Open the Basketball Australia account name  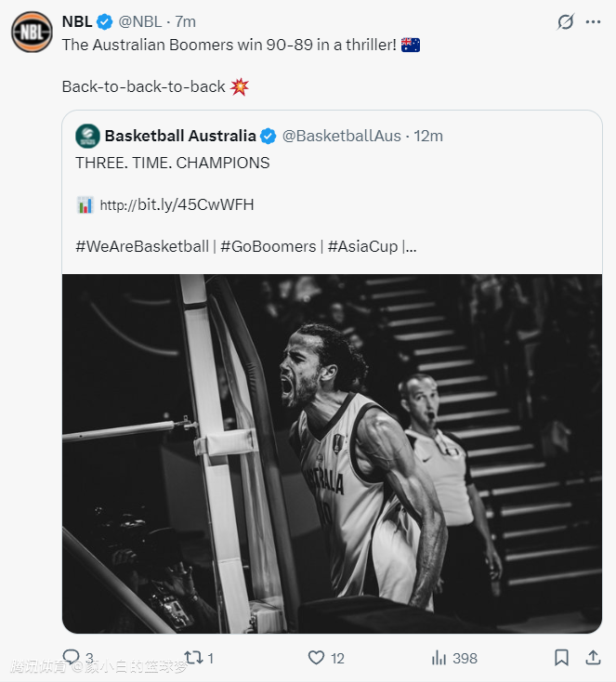tap(180, 136)
